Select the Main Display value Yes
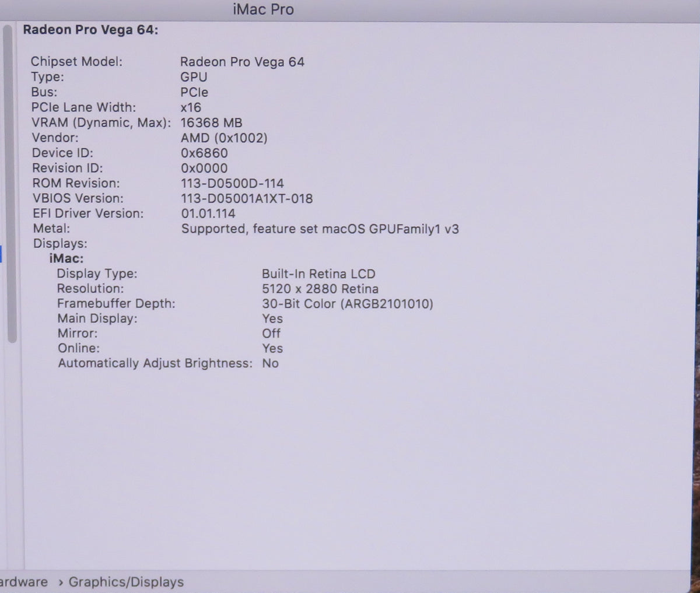 272,318
